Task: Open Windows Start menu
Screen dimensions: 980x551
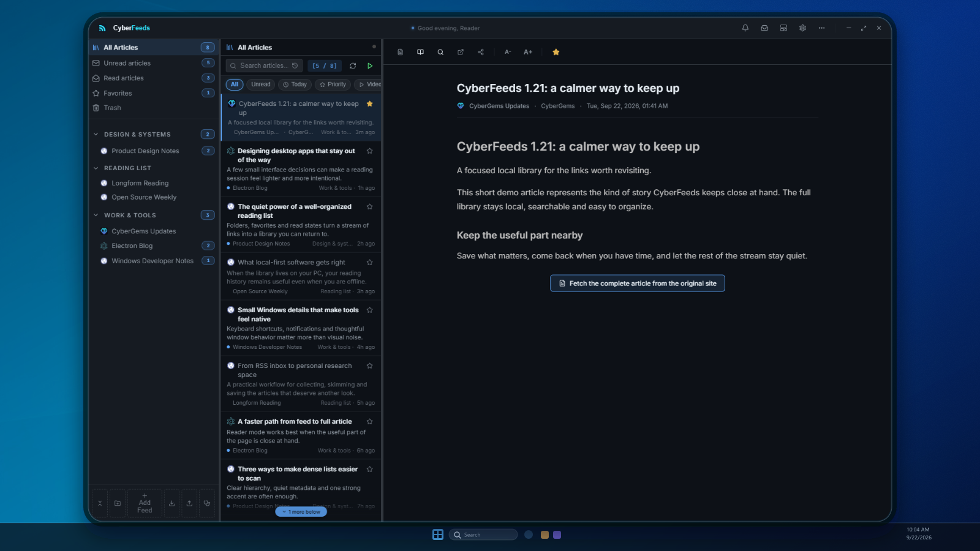Action: click(438, 534)
